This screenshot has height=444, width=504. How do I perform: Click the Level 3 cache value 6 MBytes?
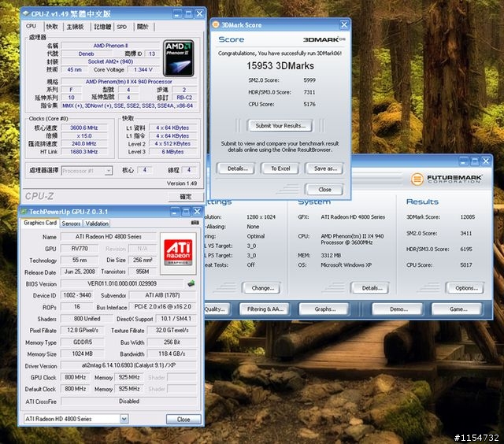(x=172, y=152)
